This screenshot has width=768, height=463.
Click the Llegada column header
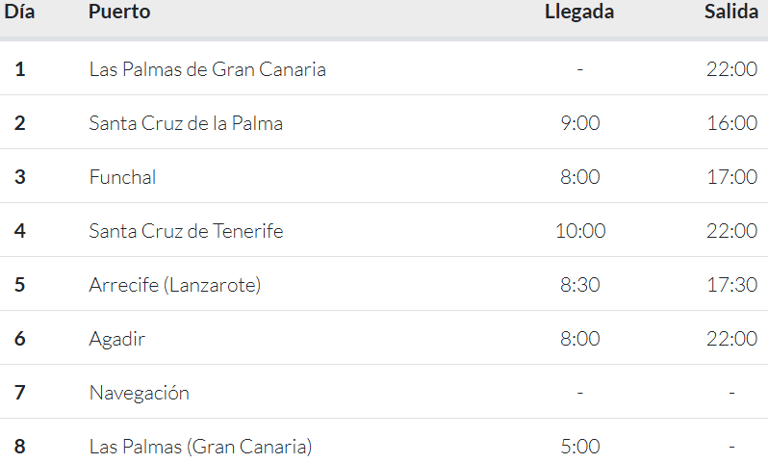(579, 12)
